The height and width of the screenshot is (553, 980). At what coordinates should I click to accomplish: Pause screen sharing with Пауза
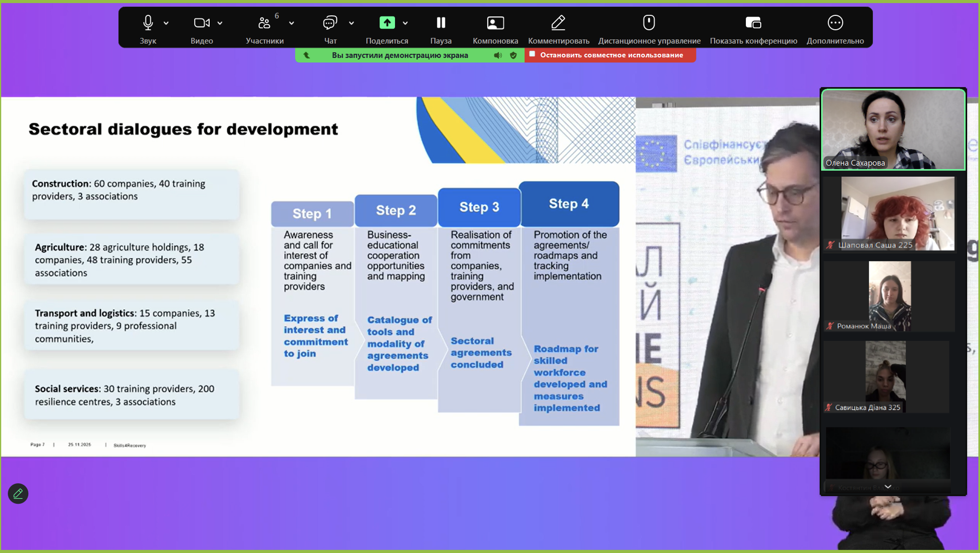pyautogui.click(x=441, y=23)
